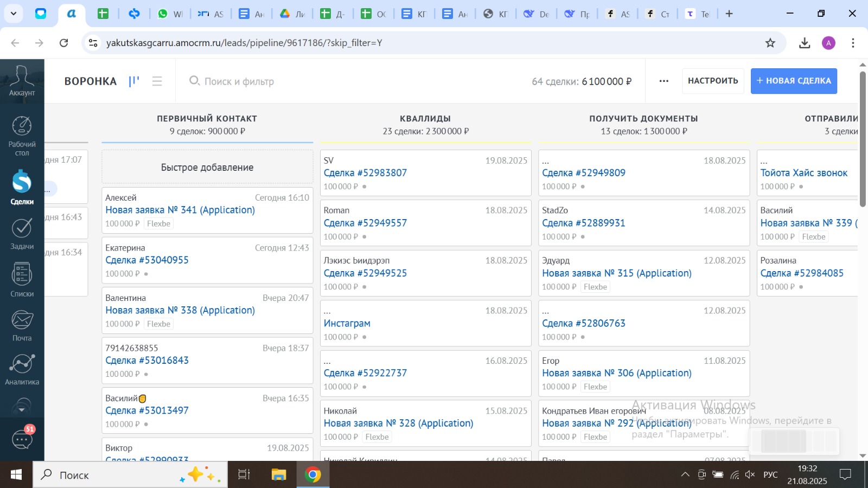Screen dimensions: 868x488
Task: Open new browser tab
Action: 729,14
